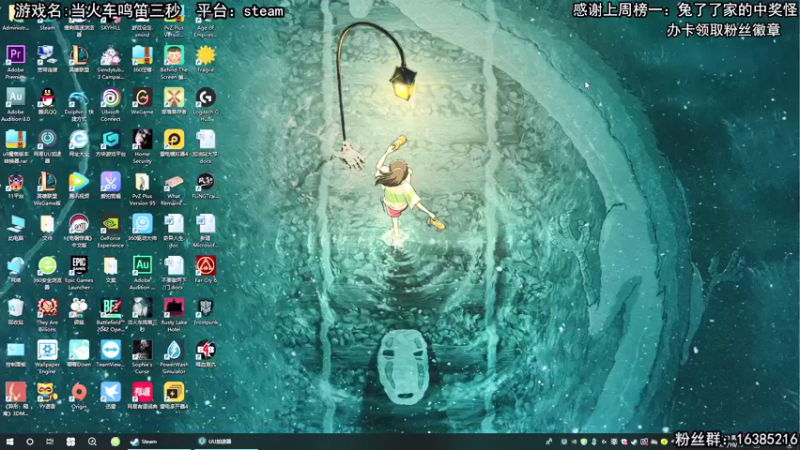800x450 pixels.
Task: Open Epic Games Launcher icon
Action: click(x=79, y=265)
